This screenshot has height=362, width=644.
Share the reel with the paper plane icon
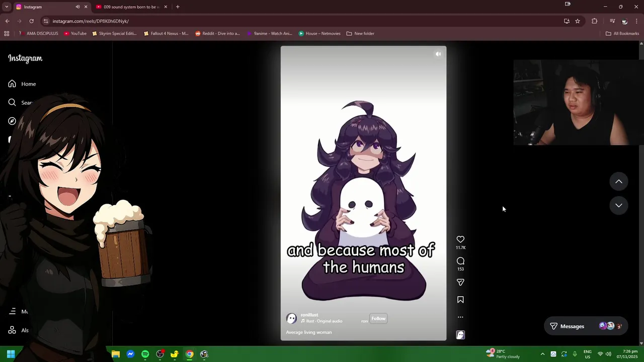coord(460,282)
